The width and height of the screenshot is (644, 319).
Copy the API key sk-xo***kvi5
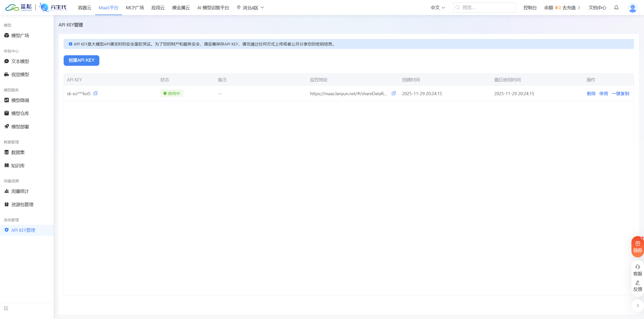[x=95, y=93]
